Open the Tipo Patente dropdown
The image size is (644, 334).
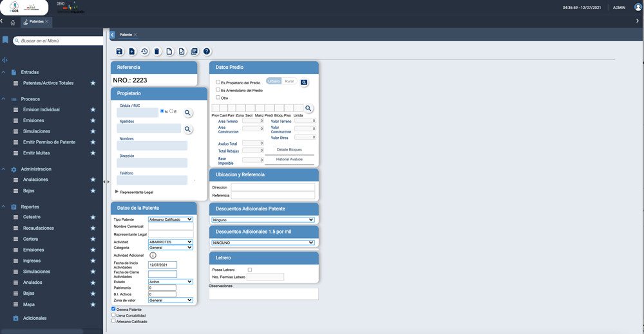(171, 219)
